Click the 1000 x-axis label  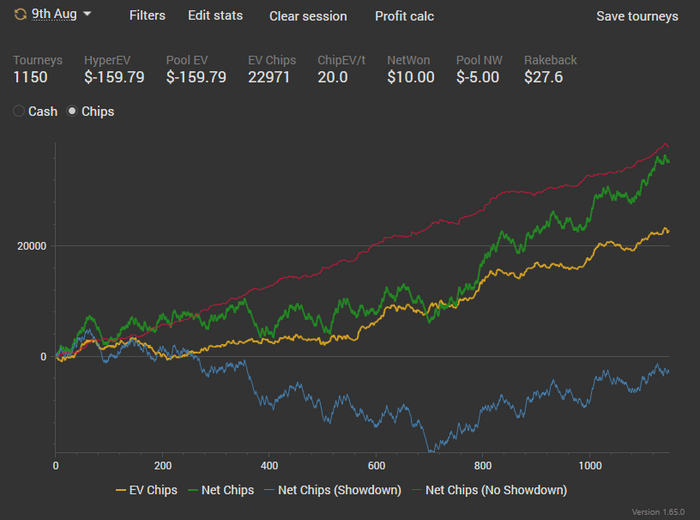coord(590,466)
